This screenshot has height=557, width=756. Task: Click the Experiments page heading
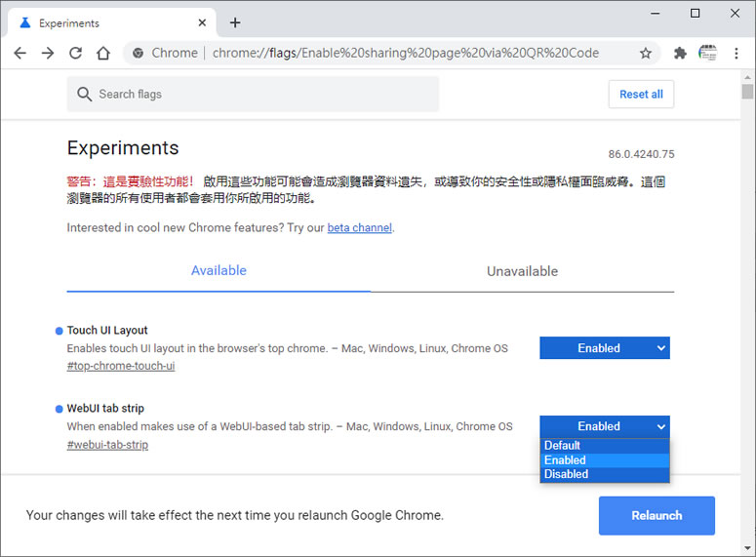click(123, 147)
